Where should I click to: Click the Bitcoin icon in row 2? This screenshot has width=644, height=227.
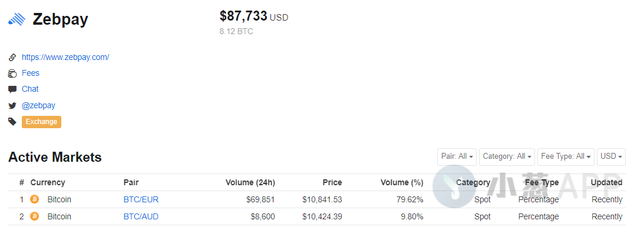pos(35,216)
